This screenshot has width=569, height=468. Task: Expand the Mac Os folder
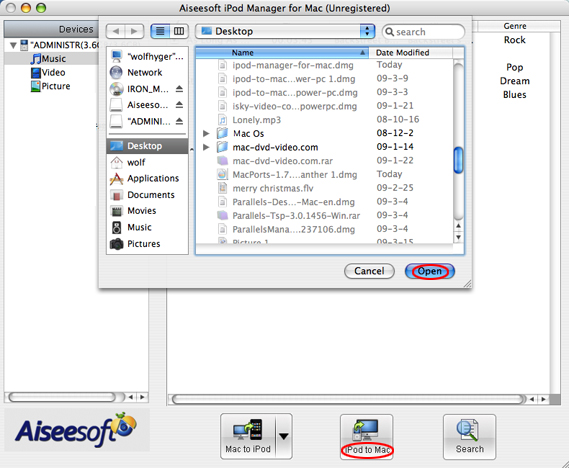click(x=206, y=134)
